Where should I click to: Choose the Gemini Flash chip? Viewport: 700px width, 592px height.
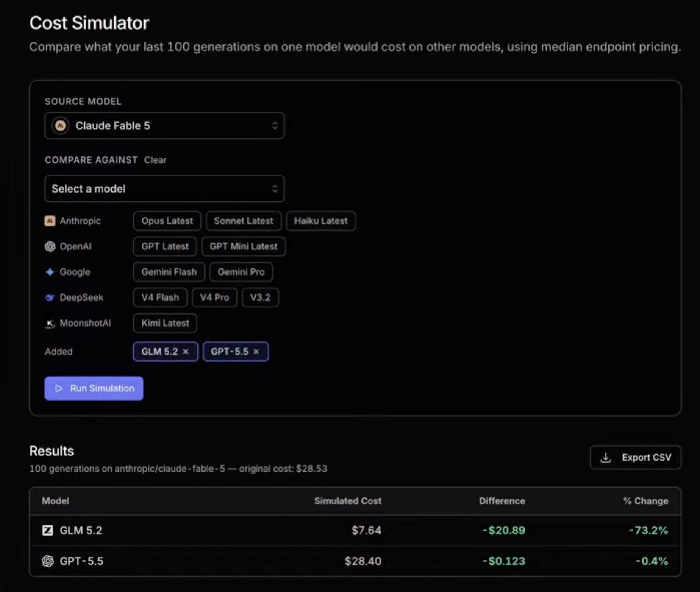(169, 272)
